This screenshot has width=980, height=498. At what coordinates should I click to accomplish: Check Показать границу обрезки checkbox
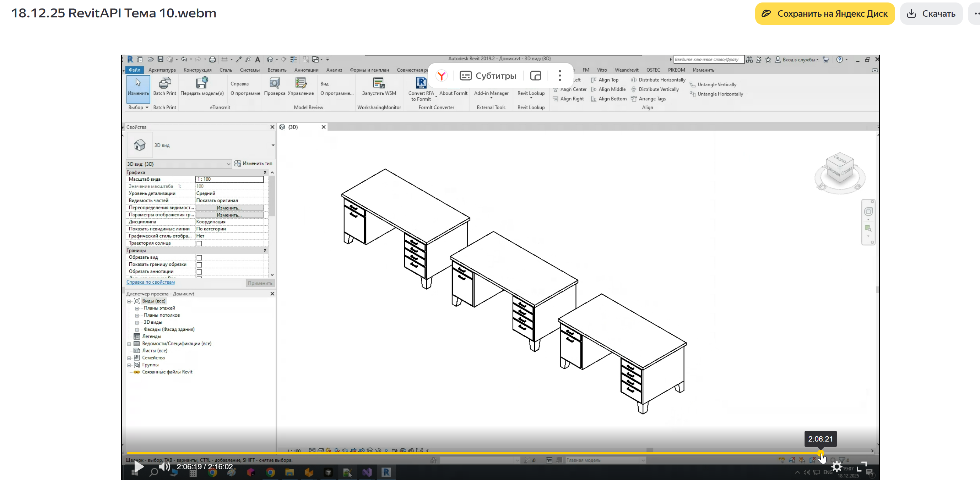(x=199, y=265)
